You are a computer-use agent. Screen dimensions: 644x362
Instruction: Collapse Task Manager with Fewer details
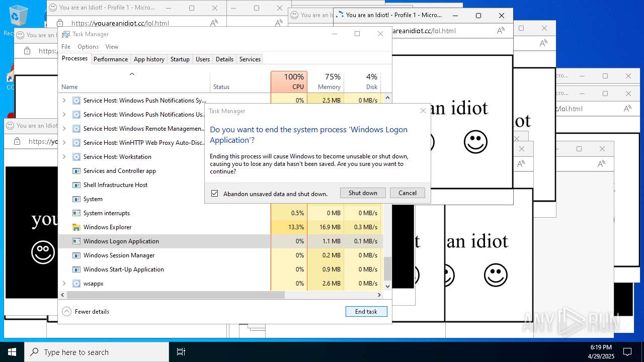coord(86,312)
